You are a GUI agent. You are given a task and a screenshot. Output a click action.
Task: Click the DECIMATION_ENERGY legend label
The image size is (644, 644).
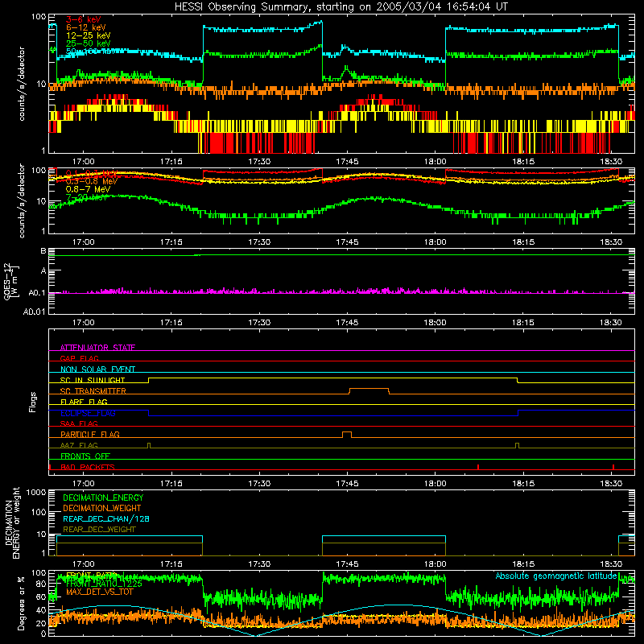(x=103, y=497)
